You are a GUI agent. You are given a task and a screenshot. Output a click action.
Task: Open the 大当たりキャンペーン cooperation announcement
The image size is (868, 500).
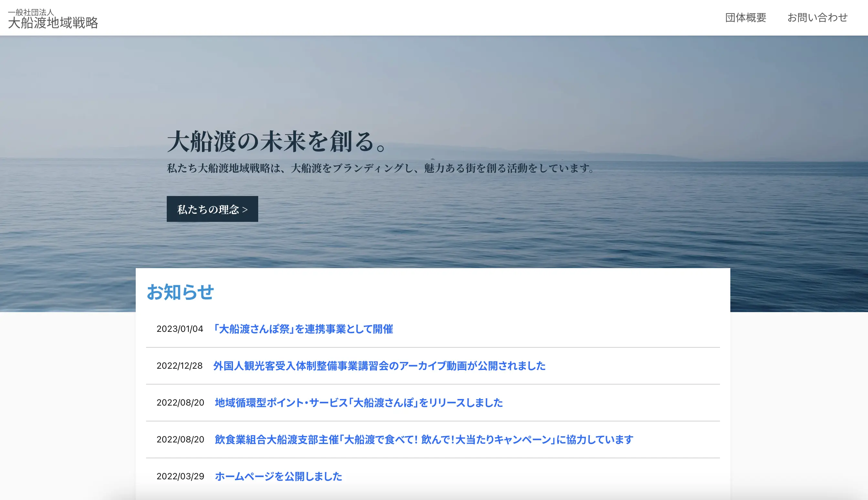pyautogui.click(x=424, y=440)
